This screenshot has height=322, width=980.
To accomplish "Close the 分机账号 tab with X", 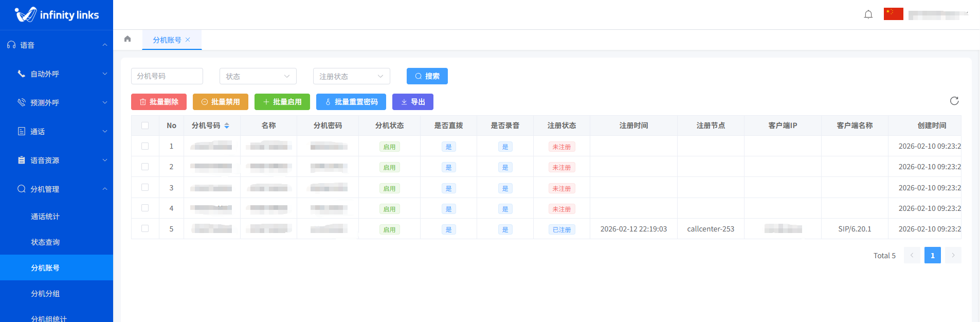I will (x=188, y=40).
